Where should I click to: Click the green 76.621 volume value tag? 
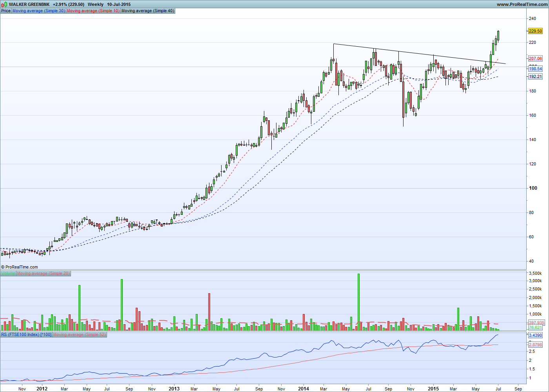point(535,327)
